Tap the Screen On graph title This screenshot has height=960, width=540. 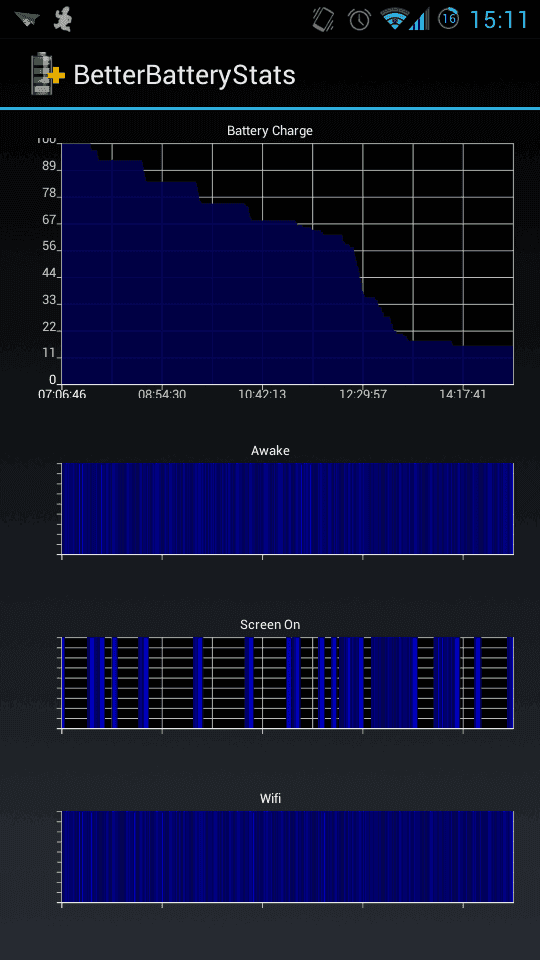270,624
